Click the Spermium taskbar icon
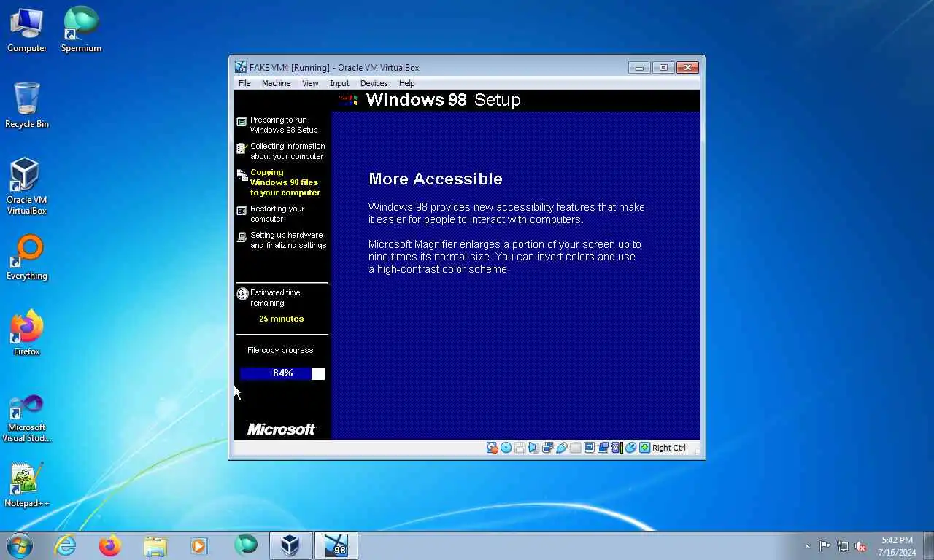Viewport: 934px width, 560px height. (246, 545)
